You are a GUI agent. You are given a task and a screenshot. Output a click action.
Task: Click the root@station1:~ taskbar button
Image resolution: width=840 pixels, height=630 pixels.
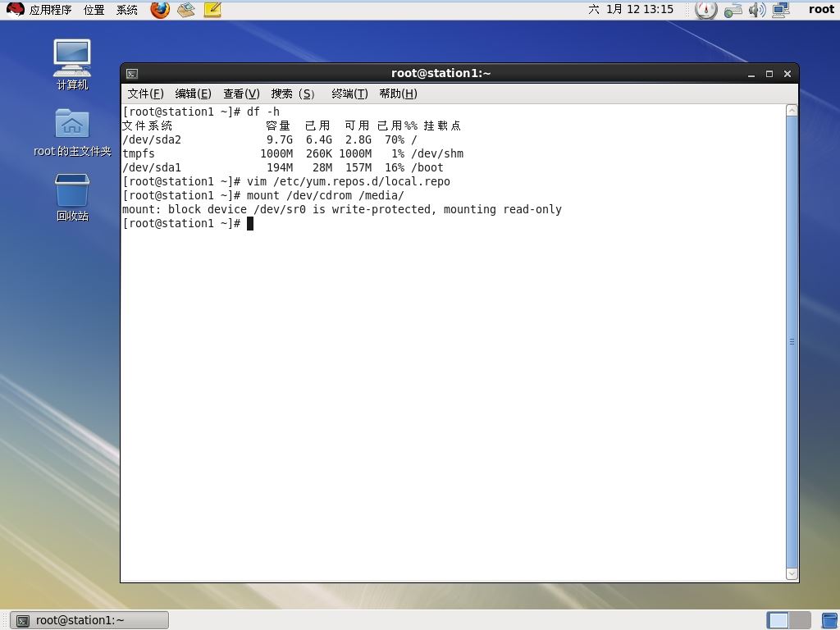tap(90, 620)
